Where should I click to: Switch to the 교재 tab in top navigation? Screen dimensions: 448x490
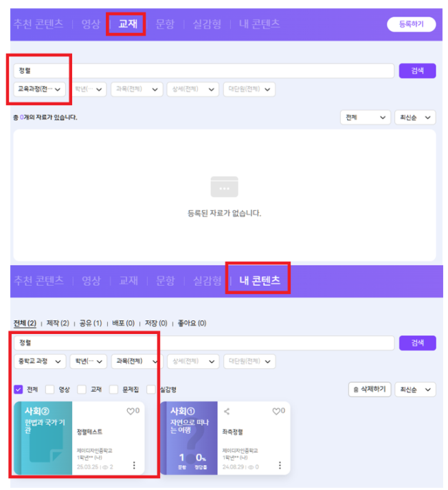[128, 23]
